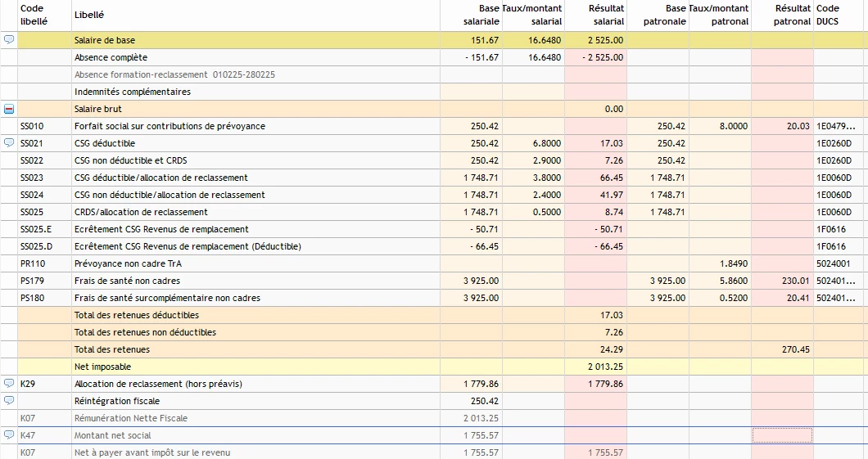The width and height of the screenshot is (868, 459).
Task: Collapse the Salaire brut section
Action: (9, 109)
